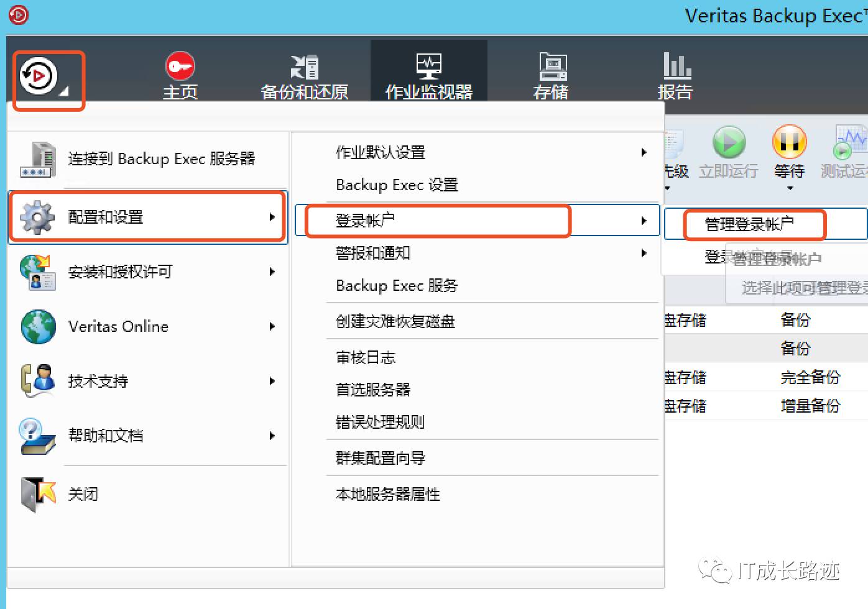
Task: Click the backup and restore server icon
Action: tap(305, 67)
